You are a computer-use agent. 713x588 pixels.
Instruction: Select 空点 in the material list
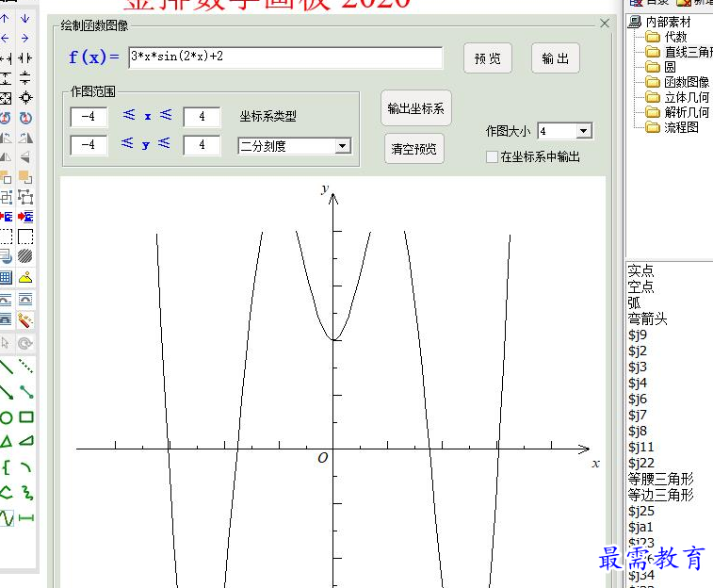point(640,287)
